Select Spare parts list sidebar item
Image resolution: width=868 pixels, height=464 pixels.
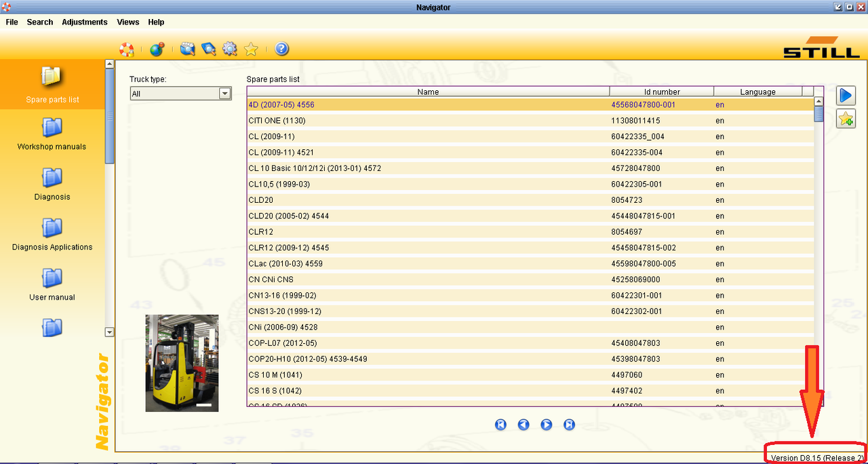(x=52, y=84)
